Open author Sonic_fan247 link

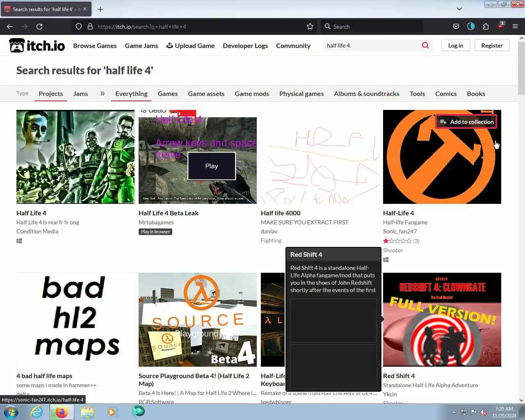click(x=400, y=231)
